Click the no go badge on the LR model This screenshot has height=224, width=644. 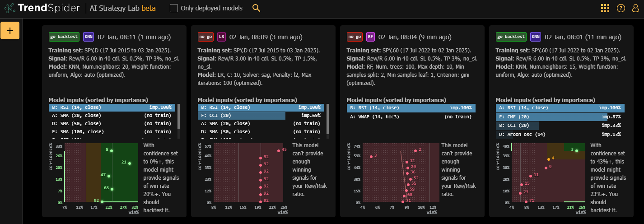tap(206, 37)
